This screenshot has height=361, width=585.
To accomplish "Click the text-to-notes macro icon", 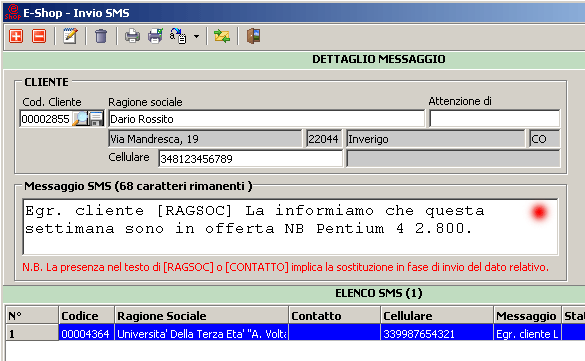I will 178,36.
